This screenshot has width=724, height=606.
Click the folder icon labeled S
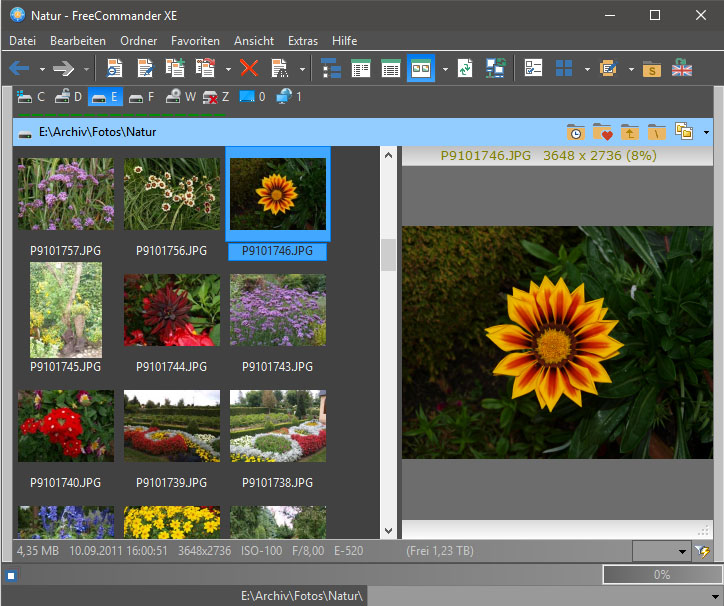(652, 69)
